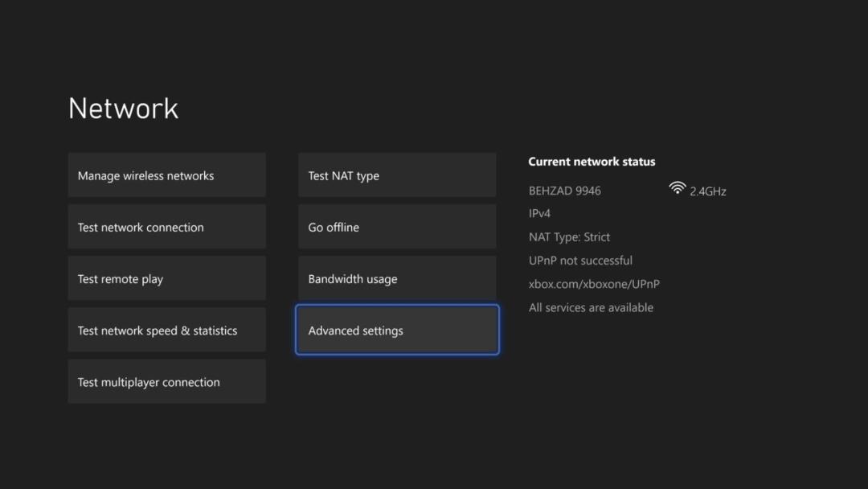Click the IPv4 status line
The height and width of the screenshot is (489, 868).
(x=539, y=213)
